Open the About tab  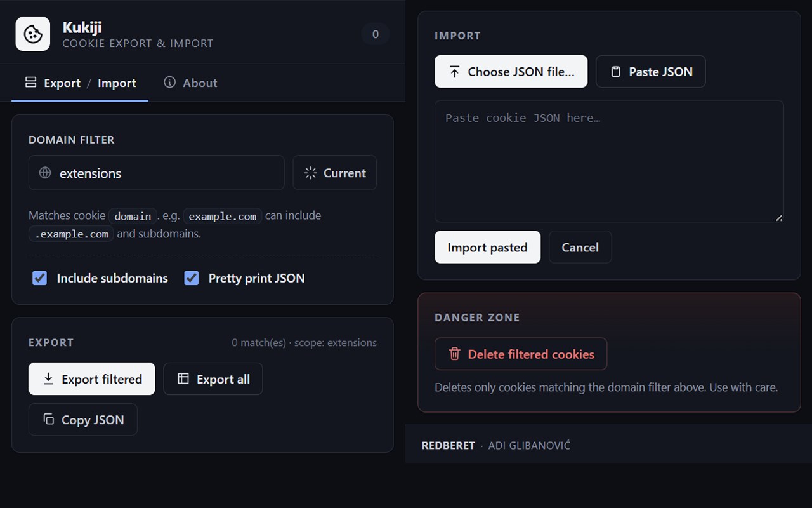(190, 83)
